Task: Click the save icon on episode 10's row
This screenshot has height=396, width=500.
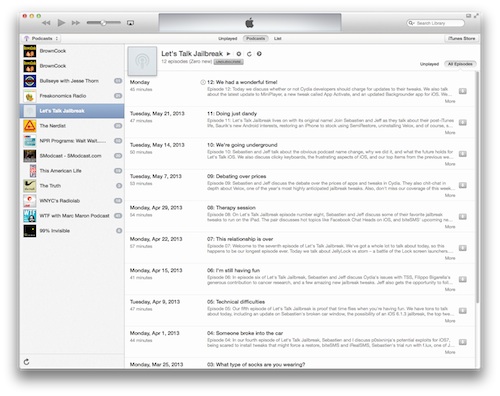Action: tap(463, 154)
